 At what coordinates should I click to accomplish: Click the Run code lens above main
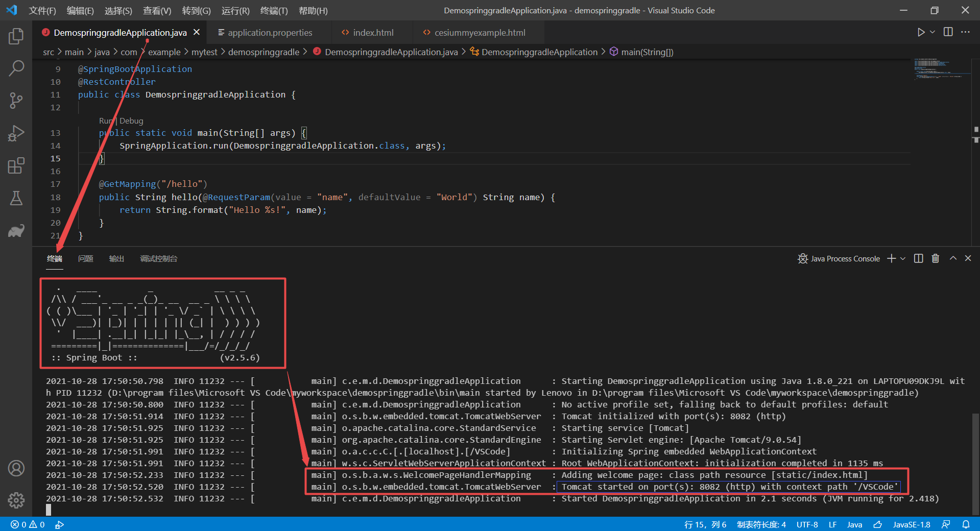coord(106,121)
